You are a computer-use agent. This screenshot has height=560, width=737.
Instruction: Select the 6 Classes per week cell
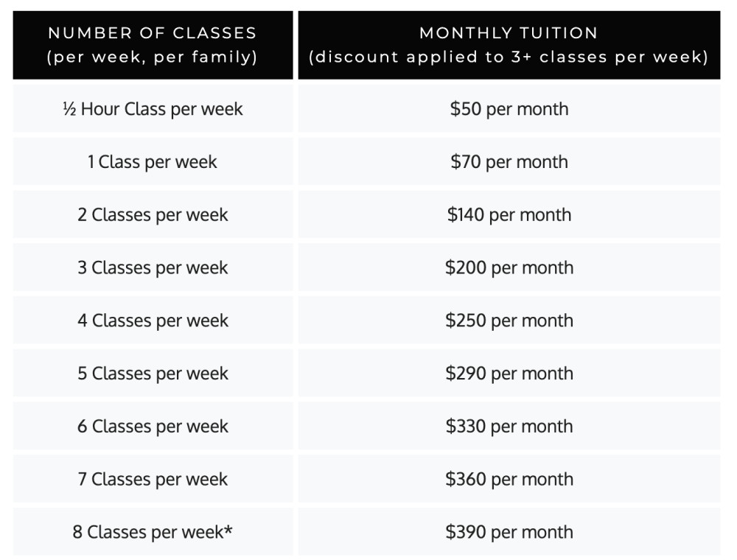coord(153,426)
